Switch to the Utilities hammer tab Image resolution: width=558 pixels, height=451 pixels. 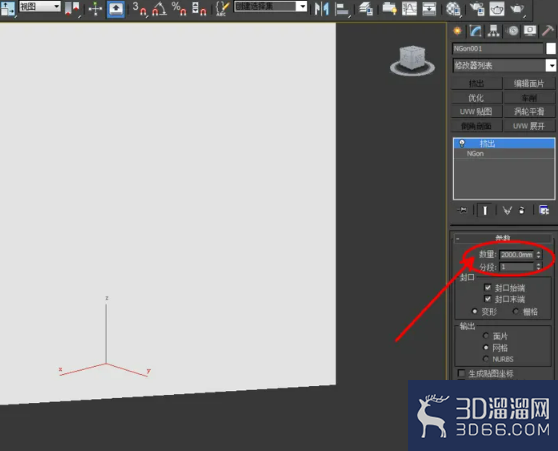tap(548, 31)
